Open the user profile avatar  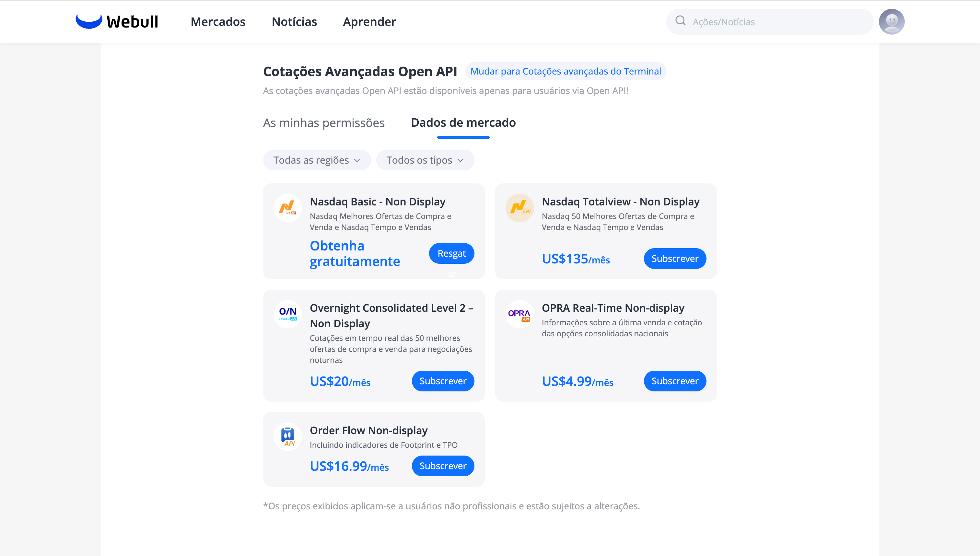[892, 21]
